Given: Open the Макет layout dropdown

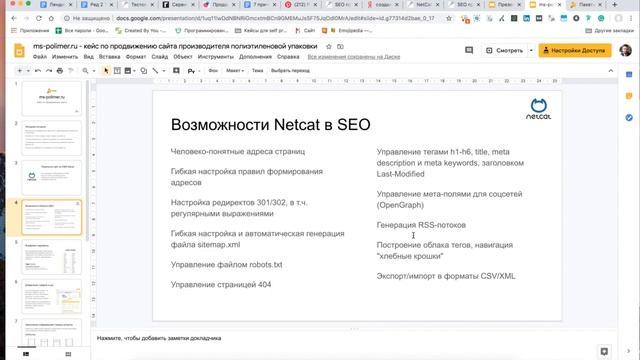Looking at the screenshot, I should 235,71.
